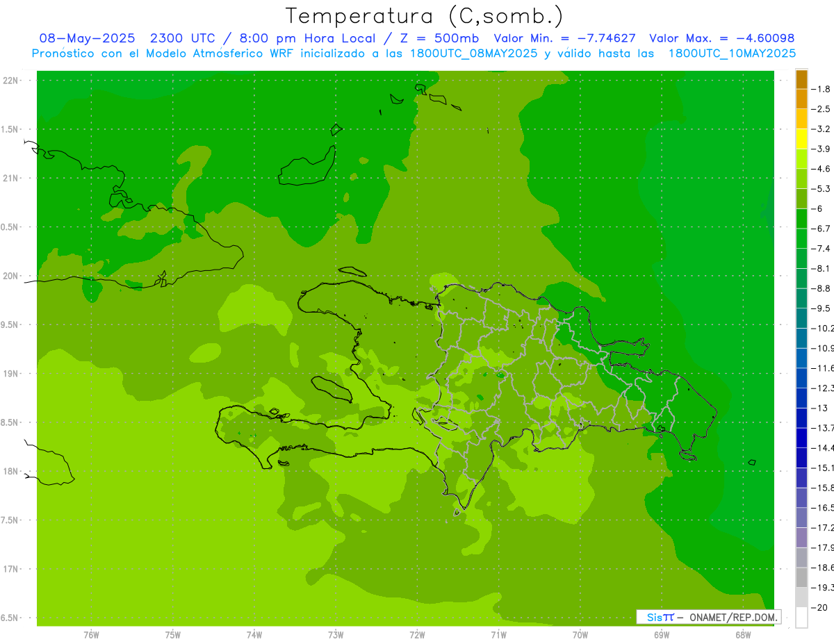Screen dimensions: 834x644
Task: Click the 73W longitude axis label
Action: [x=336, y=635]
